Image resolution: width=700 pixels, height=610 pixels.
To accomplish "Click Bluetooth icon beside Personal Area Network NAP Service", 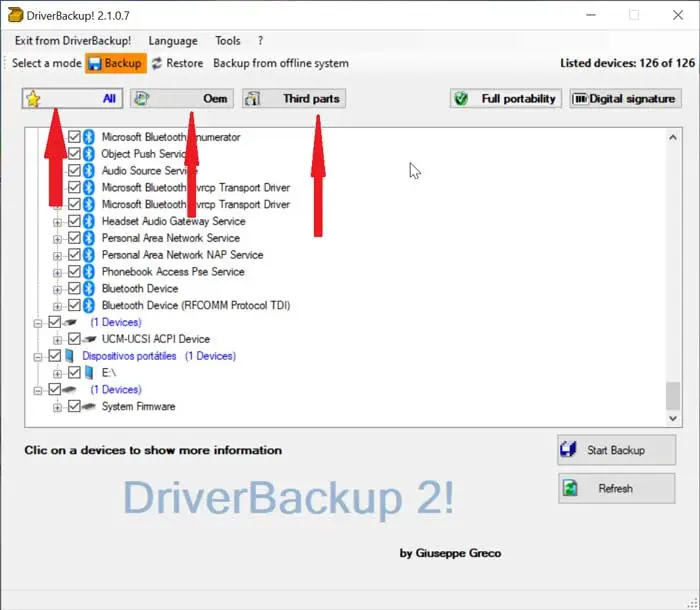I will tap(89, 255).
